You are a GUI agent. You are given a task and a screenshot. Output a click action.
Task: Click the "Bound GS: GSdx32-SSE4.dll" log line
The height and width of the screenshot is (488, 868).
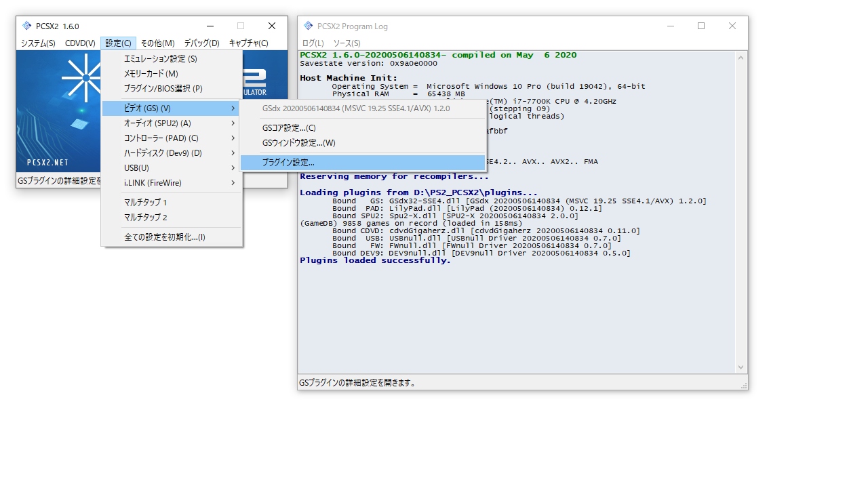(519, 201)
